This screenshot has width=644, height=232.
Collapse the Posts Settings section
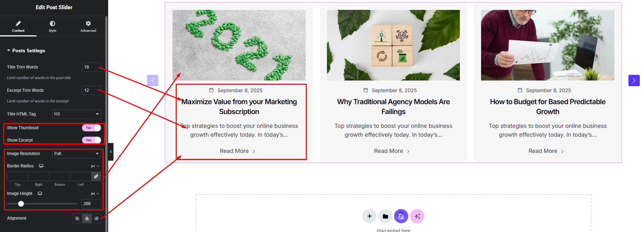click(x=8, y=50)
